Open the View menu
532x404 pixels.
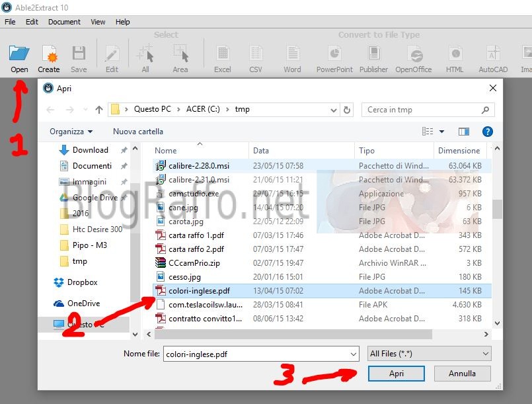pos(98,22)
